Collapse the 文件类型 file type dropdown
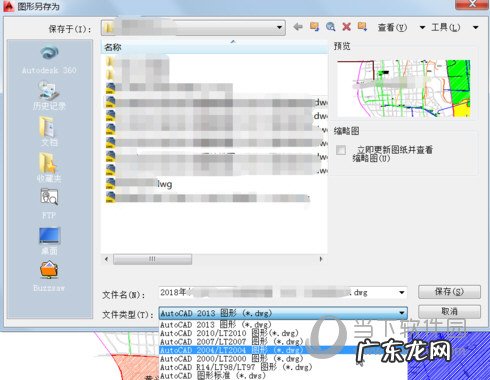490x380 pixels. pyautogui.click(x=402, y=313)
